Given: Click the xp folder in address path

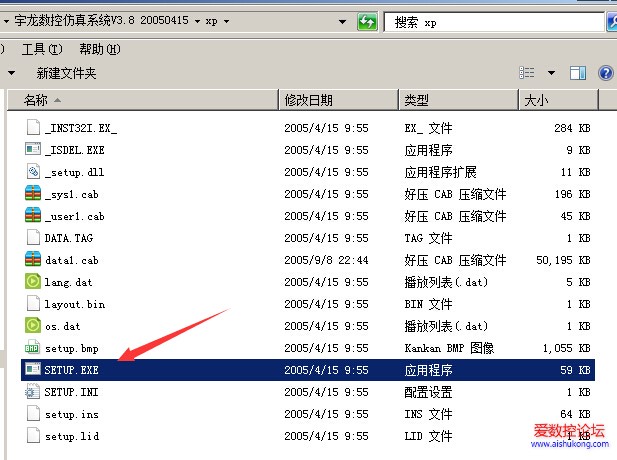Looking at the screenshot, I should tap(211, 21).
